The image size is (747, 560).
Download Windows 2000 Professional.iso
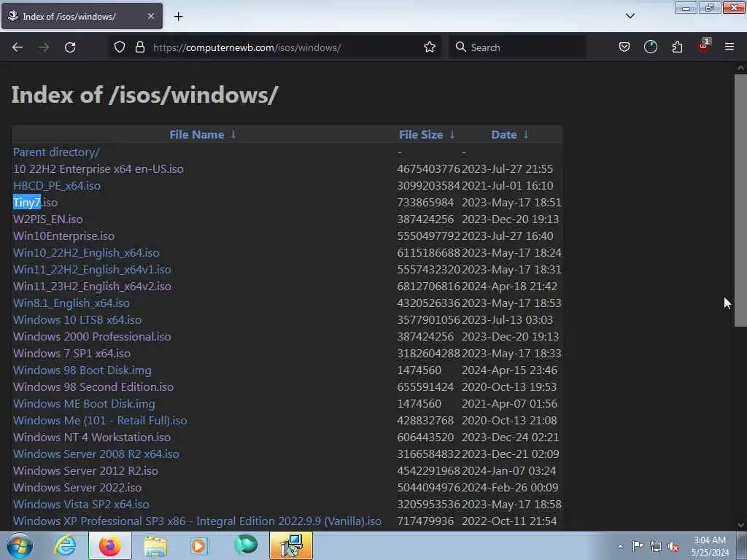point(92,337)
